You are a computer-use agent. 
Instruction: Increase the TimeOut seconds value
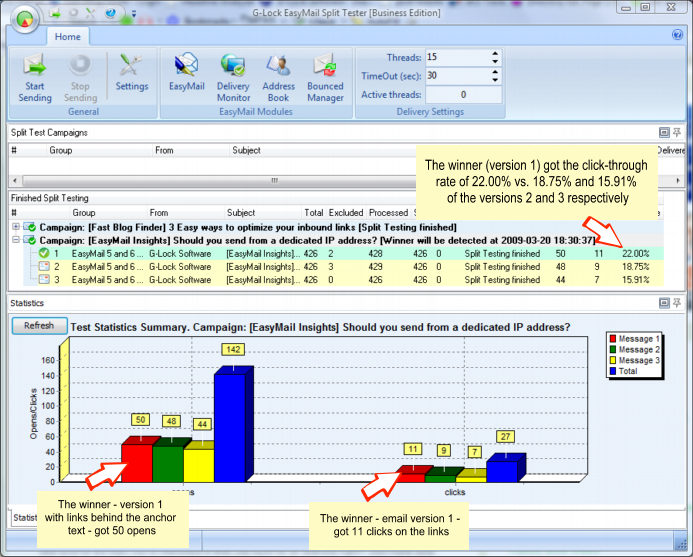[495, 72]
